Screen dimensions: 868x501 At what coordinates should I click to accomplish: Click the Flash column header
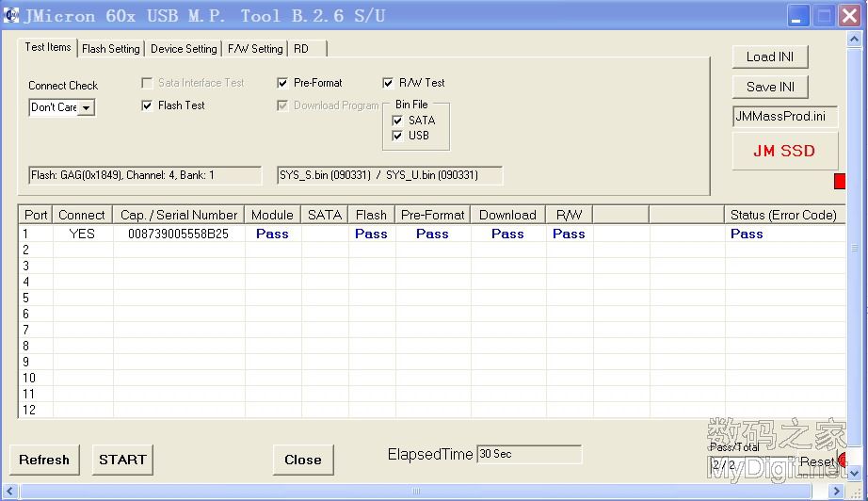(x=372, y=215)
